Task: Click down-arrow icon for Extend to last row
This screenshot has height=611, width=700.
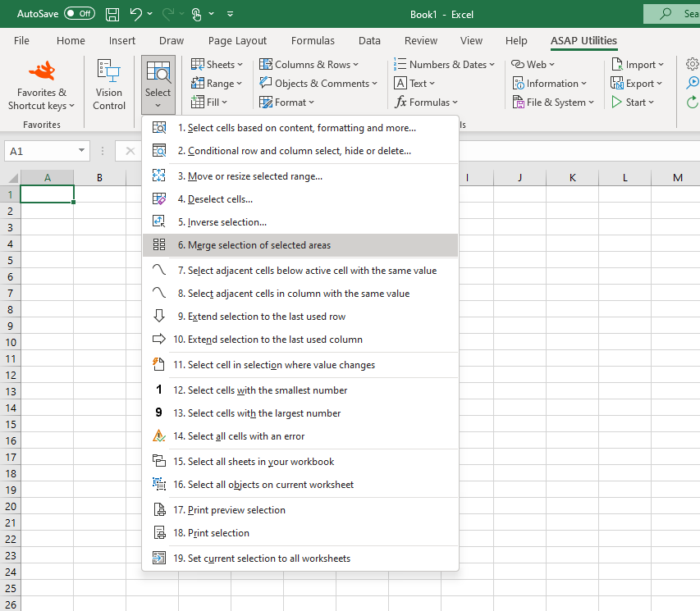Action: (159, 316)
